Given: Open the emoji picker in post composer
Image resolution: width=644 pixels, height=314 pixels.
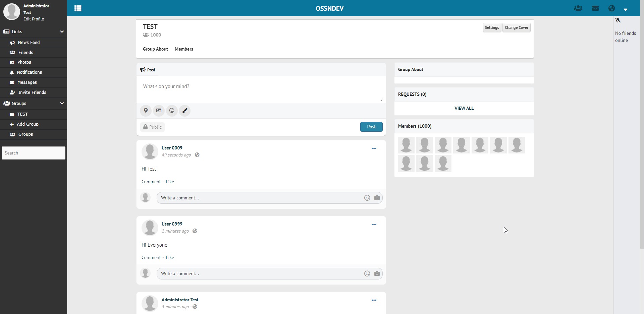Looking at the screenshot, I should pyautogui.click(x=172, y=111).
